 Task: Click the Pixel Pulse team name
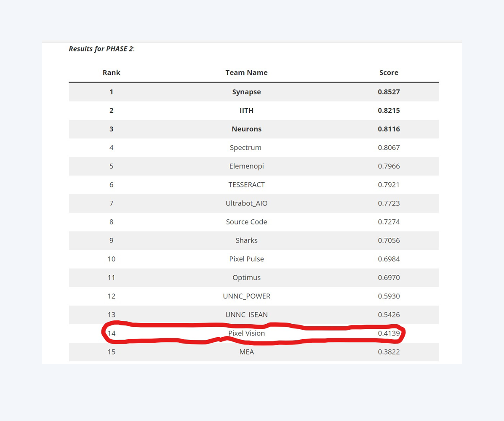(x=246, y=259)
